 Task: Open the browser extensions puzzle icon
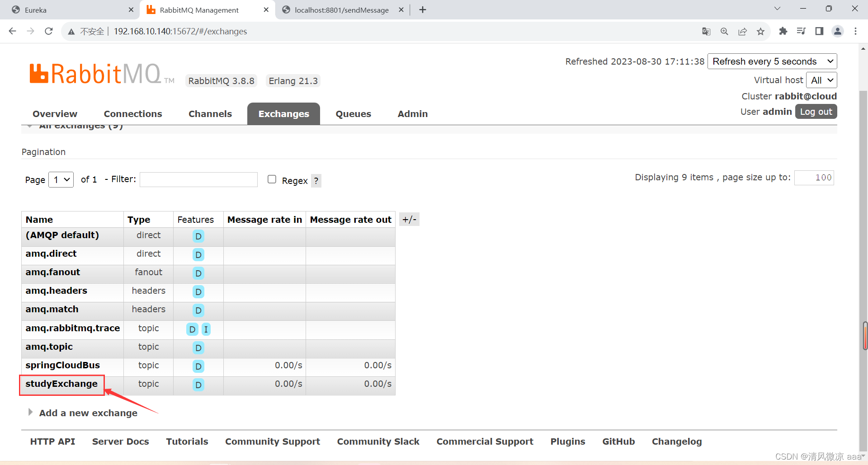783,31
